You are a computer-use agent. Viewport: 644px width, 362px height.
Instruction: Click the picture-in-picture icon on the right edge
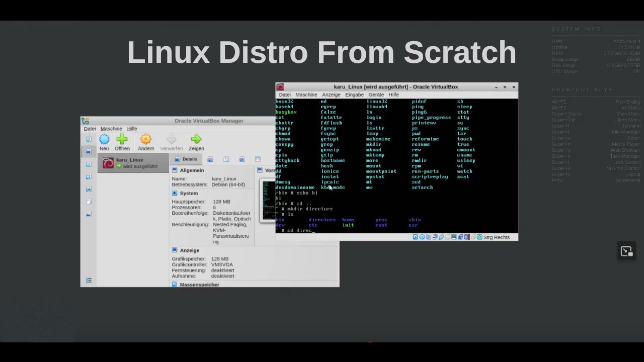(626, 251)
